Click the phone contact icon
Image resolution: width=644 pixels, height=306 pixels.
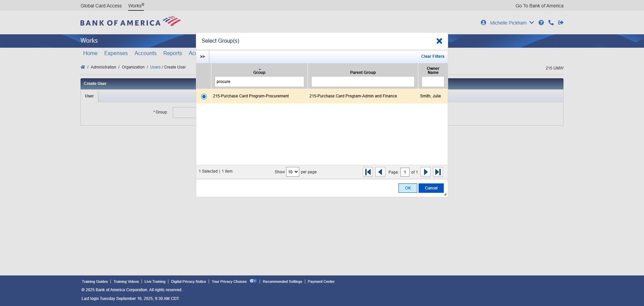551,23
